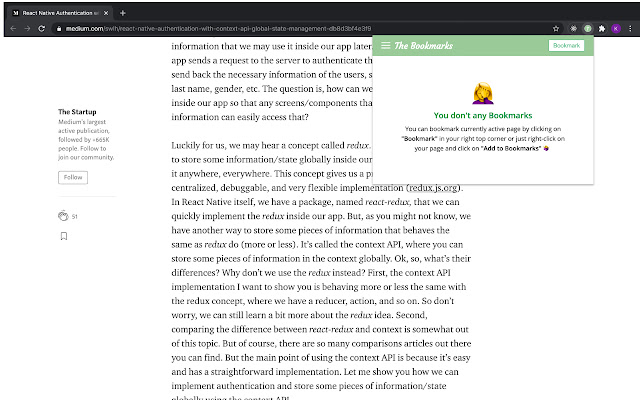Click "Add to Bookmarks" text in popup instructions
This screenshot has width=640, height=400.
coord(512,148)
